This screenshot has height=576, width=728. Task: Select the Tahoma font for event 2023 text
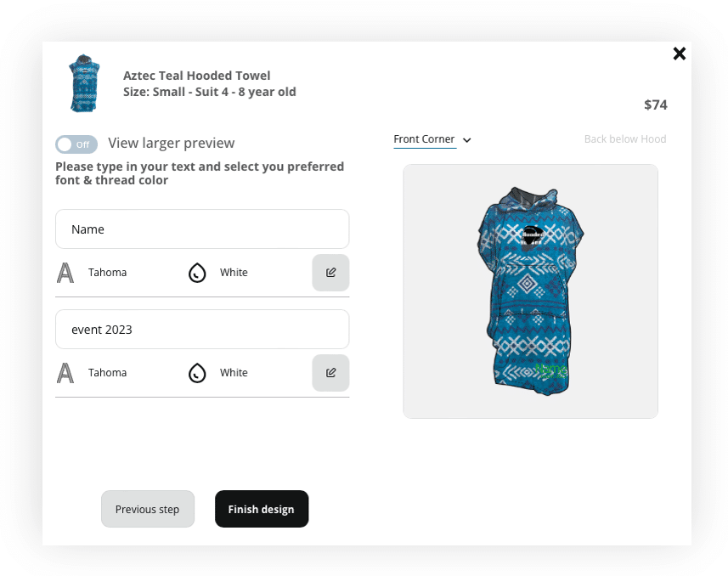[107, 373]
